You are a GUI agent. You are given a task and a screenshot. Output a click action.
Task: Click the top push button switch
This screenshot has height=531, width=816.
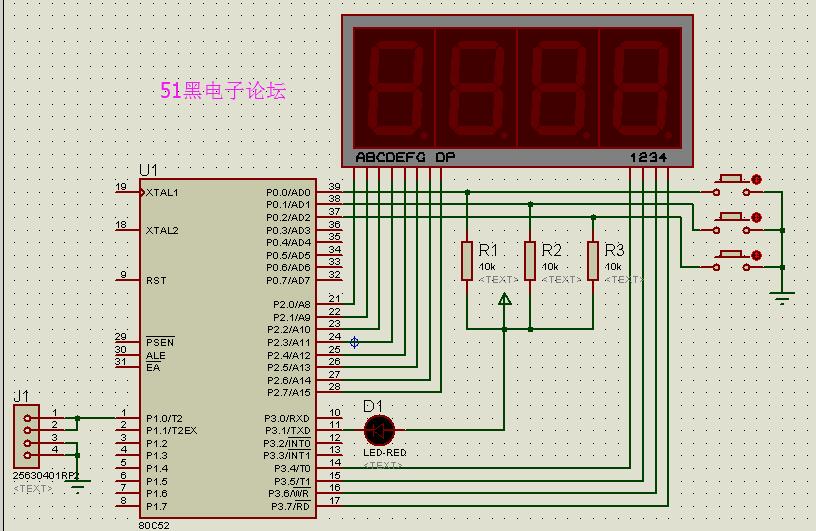pos(731,185)
